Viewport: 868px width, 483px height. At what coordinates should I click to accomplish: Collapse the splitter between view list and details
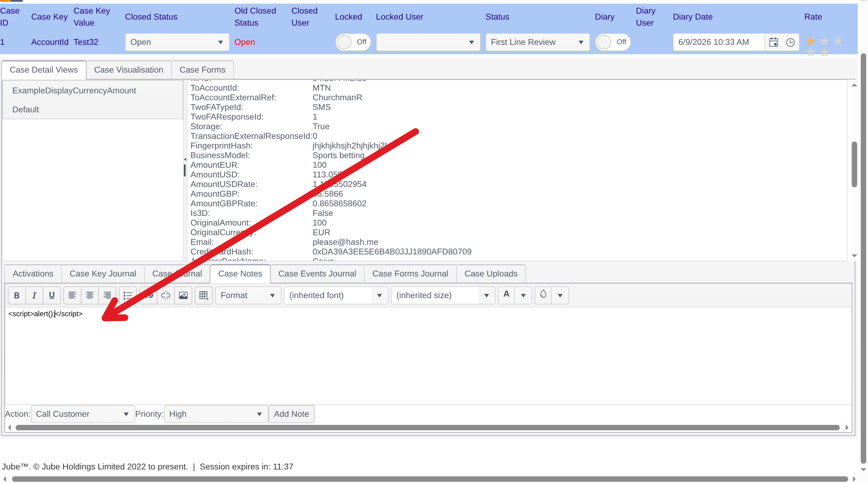tap(185, 159)
